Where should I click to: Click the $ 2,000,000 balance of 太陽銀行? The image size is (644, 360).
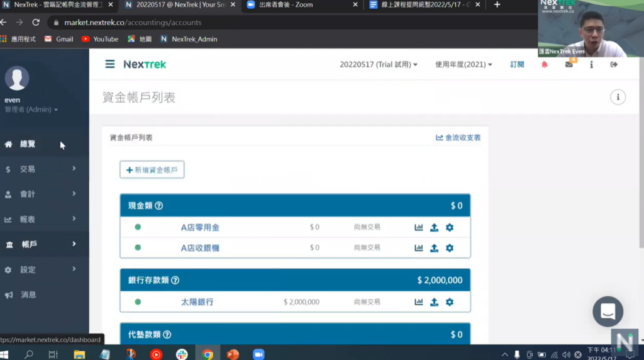[x=301, y=302]
